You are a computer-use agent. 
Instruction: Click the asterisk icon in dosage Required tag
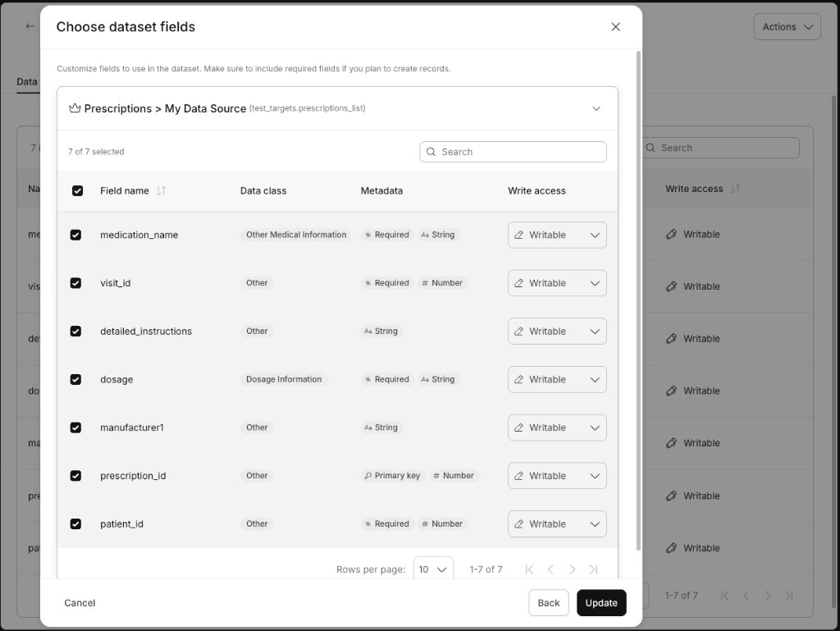(x=368, y=379)
